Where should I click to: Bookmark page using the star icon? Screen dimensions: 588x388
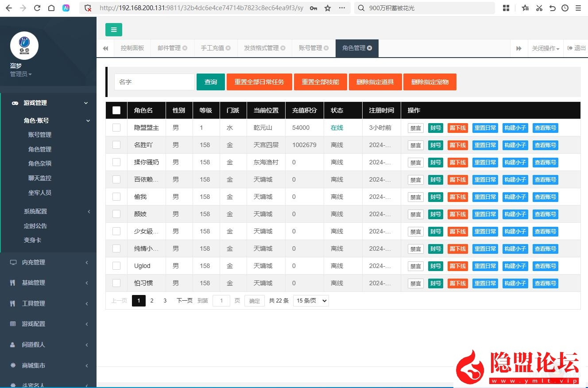pyautogui.click(x=328, y=8)
